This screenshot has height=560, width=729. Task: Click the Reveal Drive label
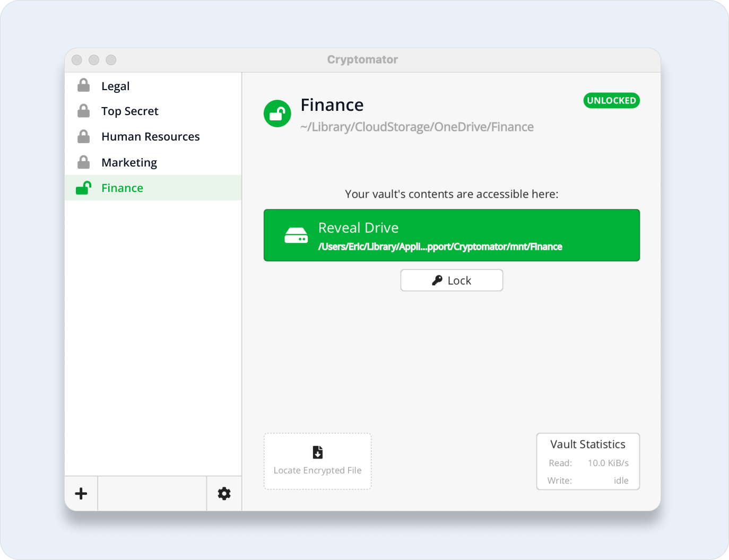click(x=358, y=227)
